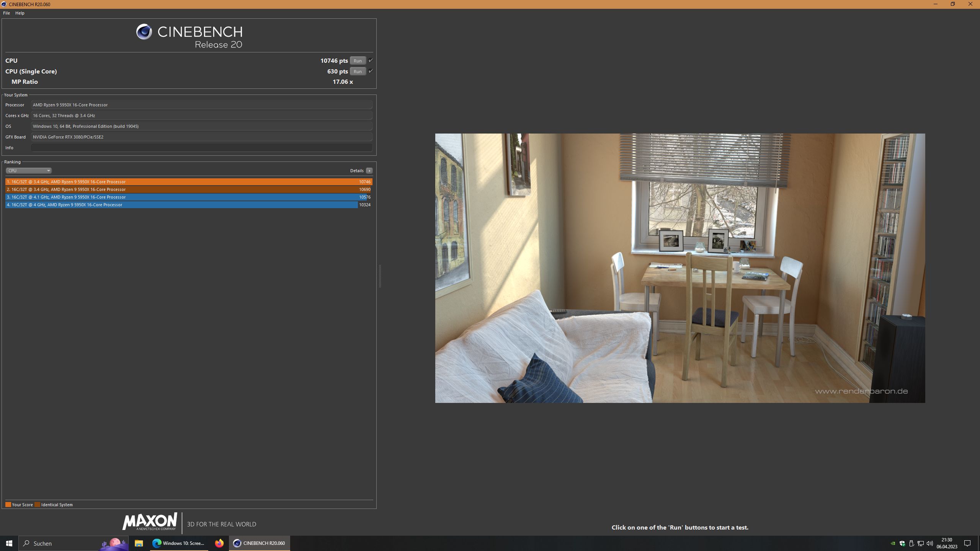Click the GFX Board field

[202, 137]
